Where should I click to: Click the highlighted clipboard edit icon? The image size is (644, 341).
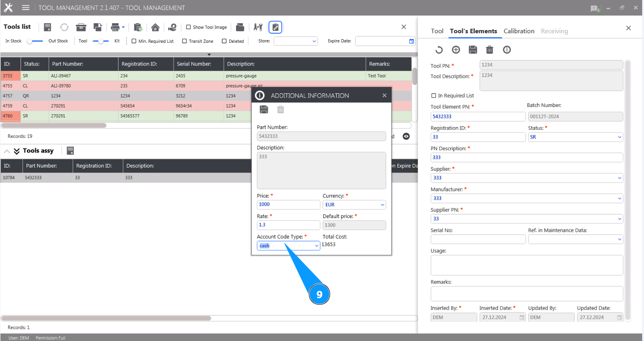coord(275,27)
